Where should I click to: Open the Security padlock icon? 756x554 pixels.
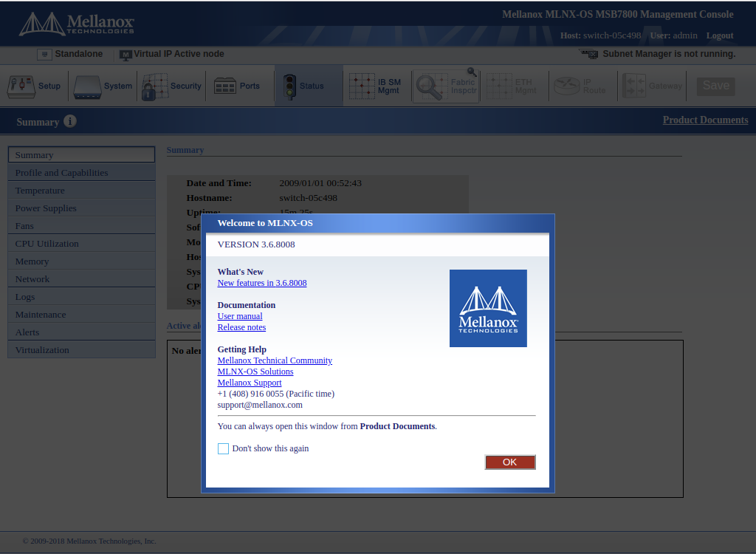[155, 87]
